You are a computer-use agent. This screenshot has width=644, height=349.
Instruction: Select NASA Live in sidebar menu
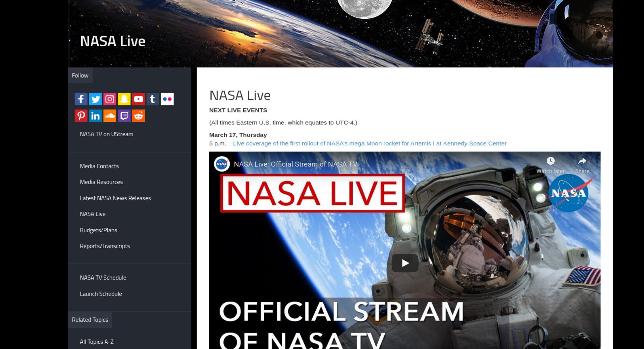(x=93, y=214)
